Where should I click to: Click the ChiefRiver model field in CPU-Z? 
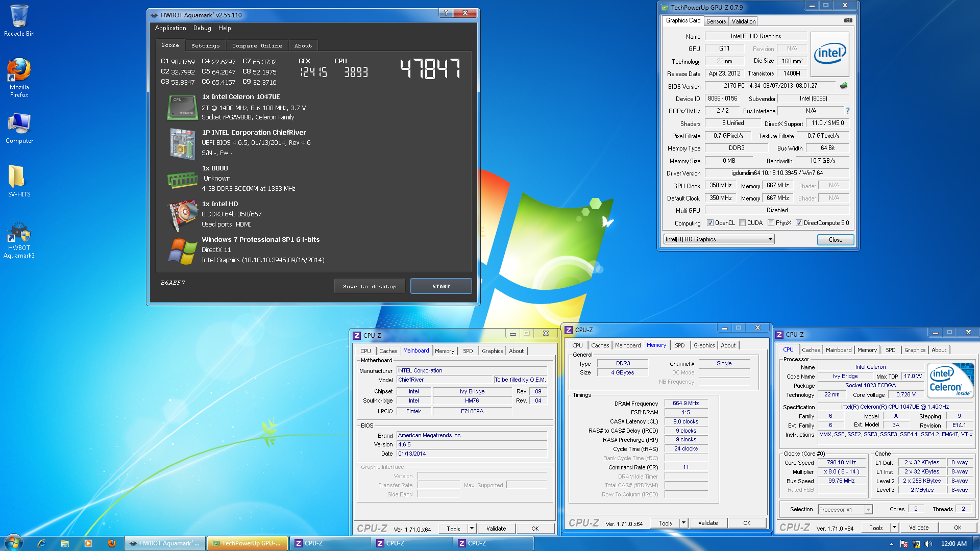point(445,380)
